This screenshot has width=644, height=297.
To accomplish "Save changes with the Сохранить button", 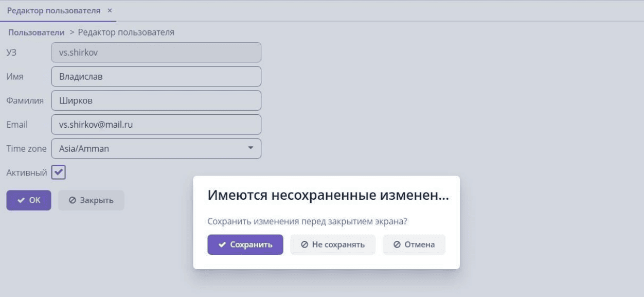I will pos(245,244).
